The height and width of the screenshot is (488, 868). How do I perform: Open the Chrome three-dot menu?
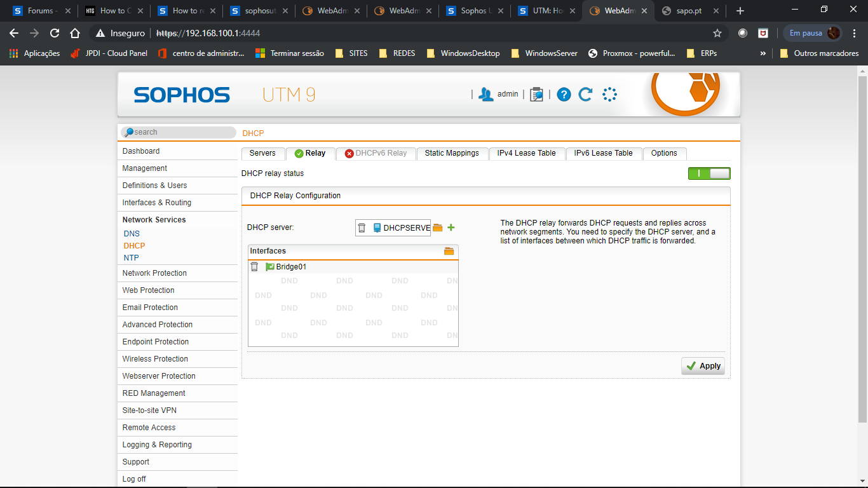click(x=854, y=33)
